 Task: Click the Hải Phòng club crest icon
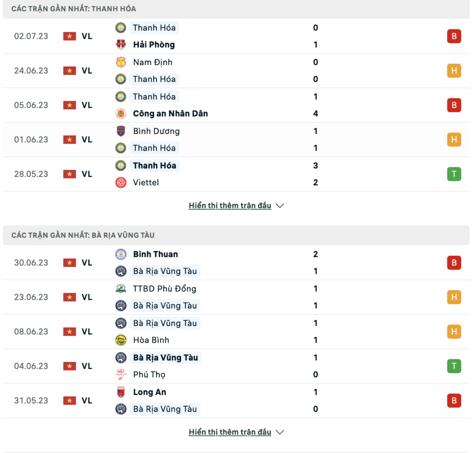point(121,45)
